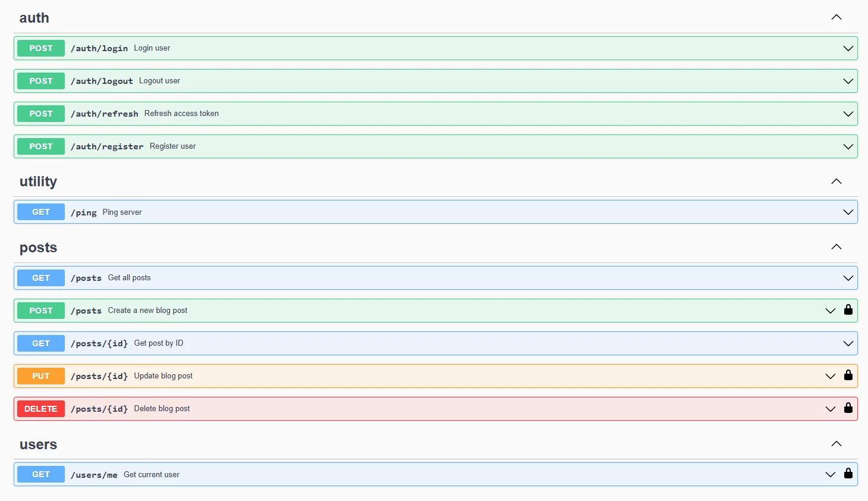
Task: Collapse the utility section arrow
Action: pos(836,181)
